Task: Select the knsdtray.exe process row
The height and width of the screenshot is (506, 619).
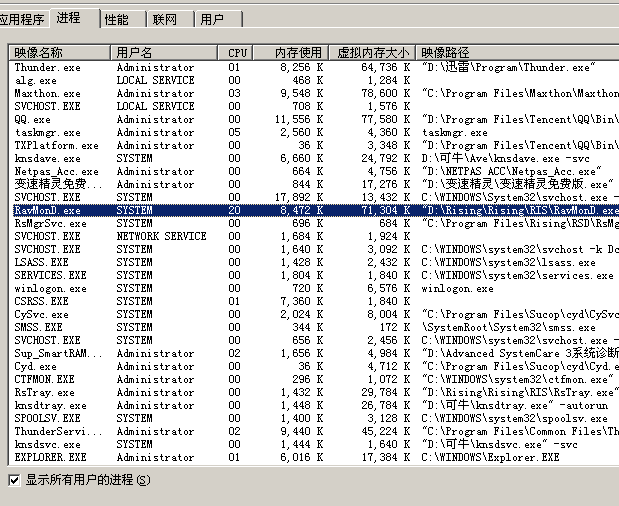Action: coord(314,405)
